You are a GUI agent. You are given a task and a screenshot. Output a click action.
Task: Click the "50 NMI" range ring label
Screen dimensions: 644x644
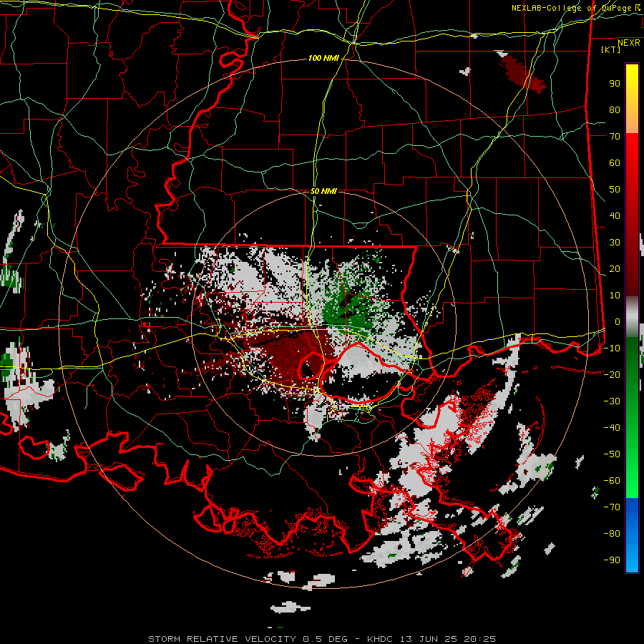click(x=323, y=191)
